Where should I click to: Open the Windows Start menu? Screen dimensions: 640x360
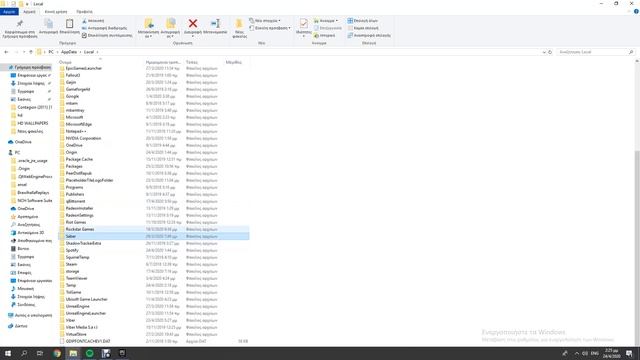8,353
